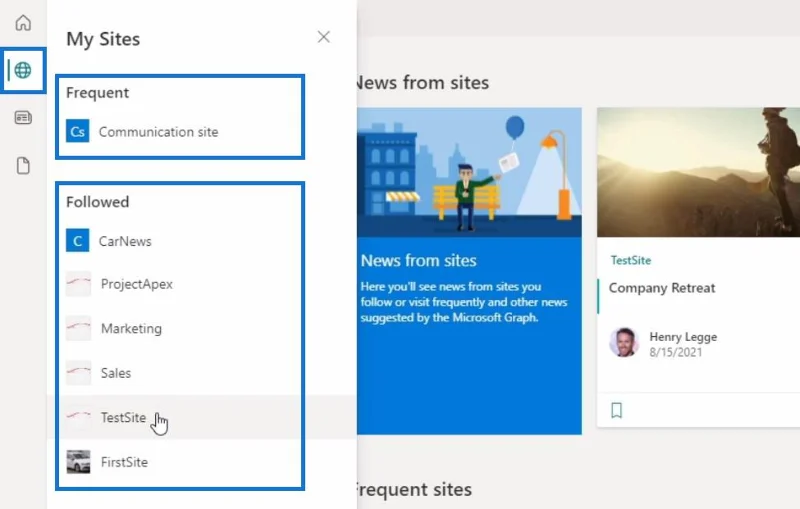
Task: Open the Communication site link
Action: [x=158, y=132]
